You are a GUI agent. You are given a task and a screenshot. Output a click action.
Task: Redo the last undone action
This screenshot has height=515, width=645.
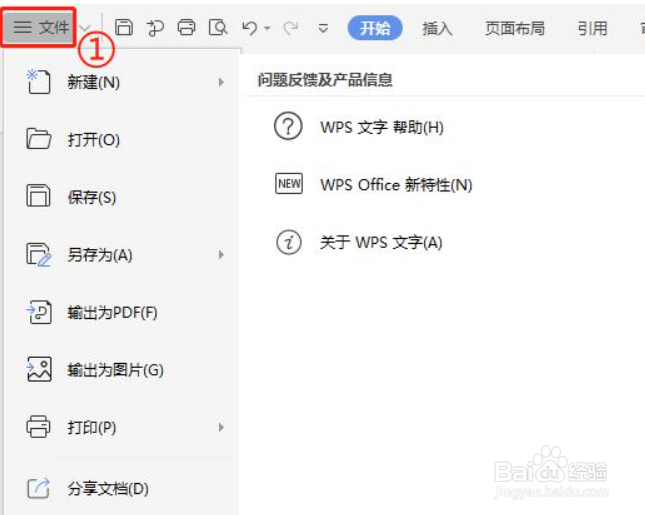pyautogui.click(x=291, y=28)
